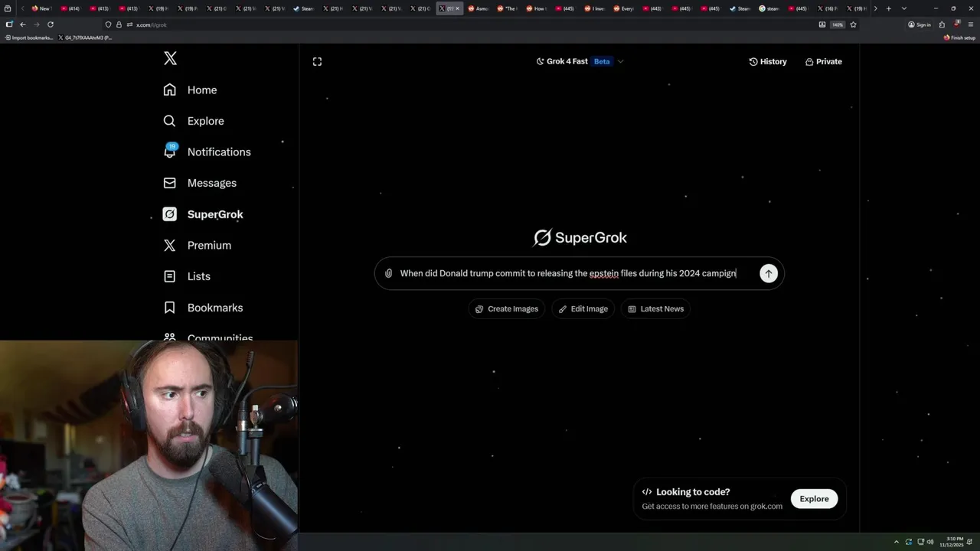Viewport: 980px width, 551px height.
Task: Show hidden system tray icons
Action: coord(896,542)
